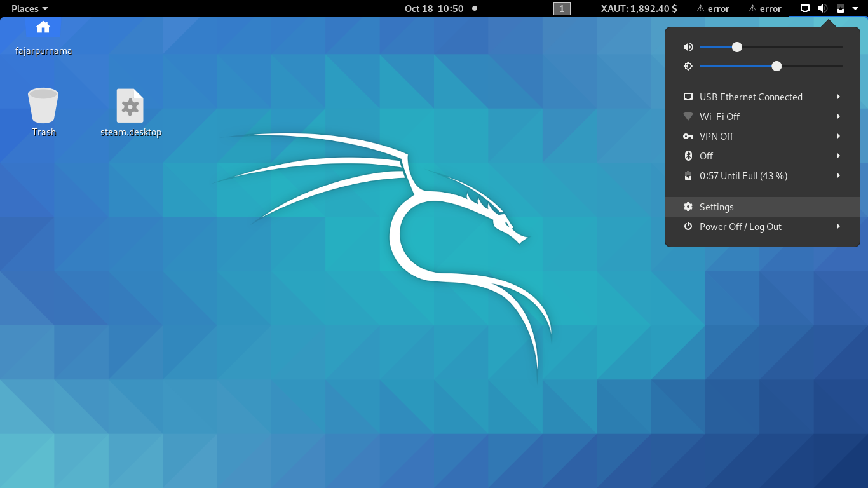Select the steam.desktop file icon
Viewport: 868px width, 488px height.
tap(130, 105)
